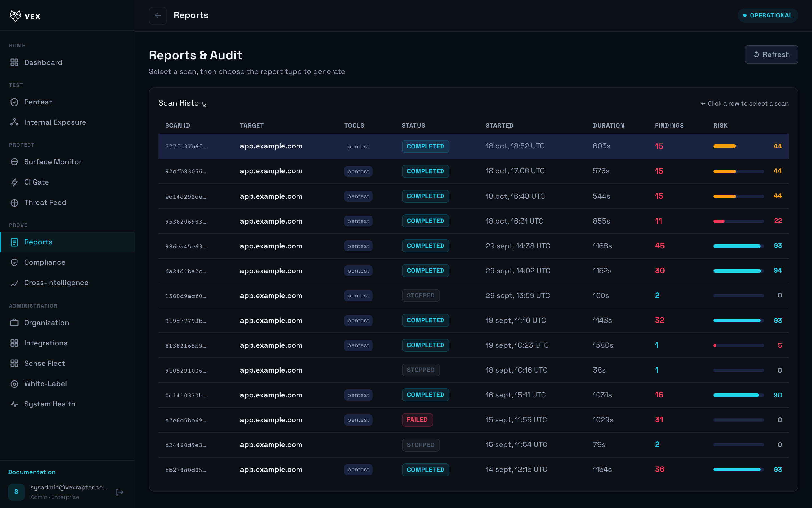The image size is (812, 508).
Task: Click the Internal Exposure network icon
Action: (x=14, y=122)
